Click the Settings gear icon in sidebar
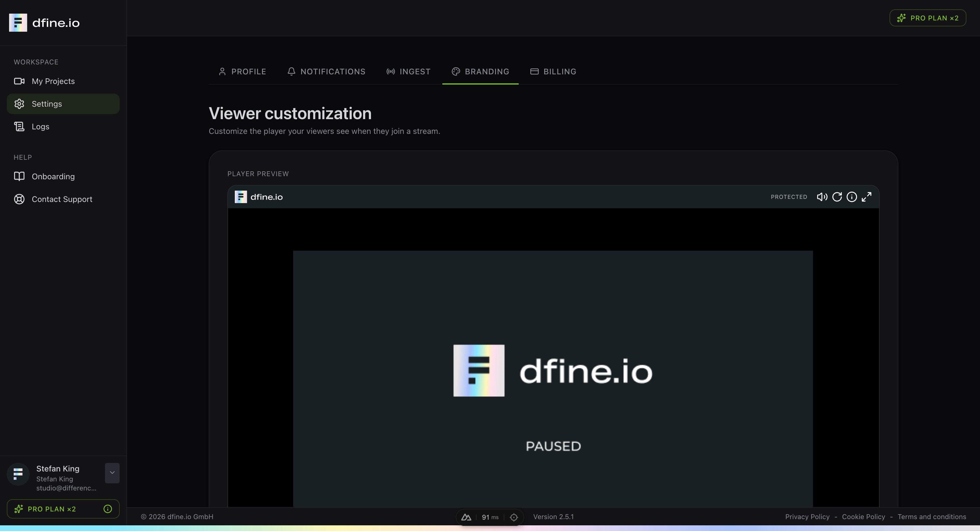Screen dimensions: 980x531 tap(19, 104)
